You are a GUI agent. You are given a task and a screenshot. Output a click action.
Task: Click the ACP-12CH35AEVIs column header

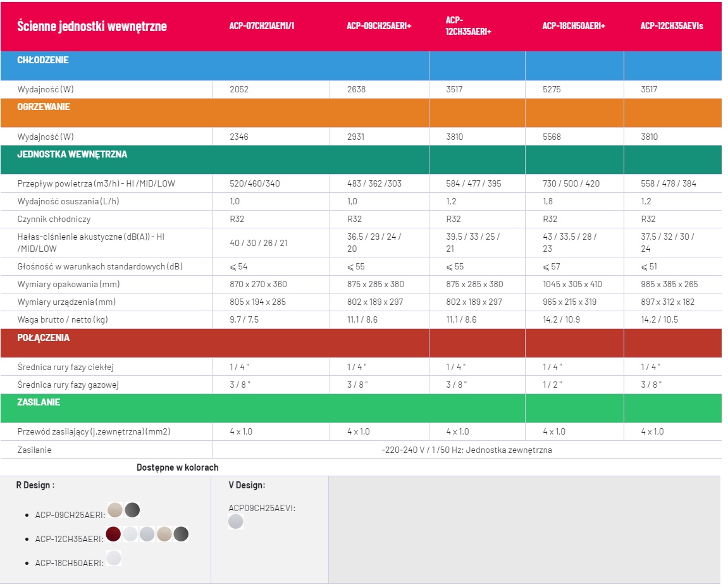[x=672, y=26]
